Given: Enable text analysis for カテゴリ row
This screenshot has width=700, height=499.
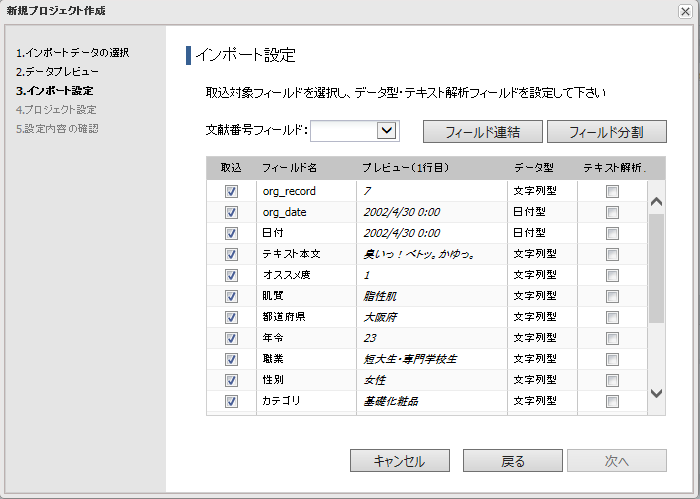Looking at the screenshot, I should point(612,401).
